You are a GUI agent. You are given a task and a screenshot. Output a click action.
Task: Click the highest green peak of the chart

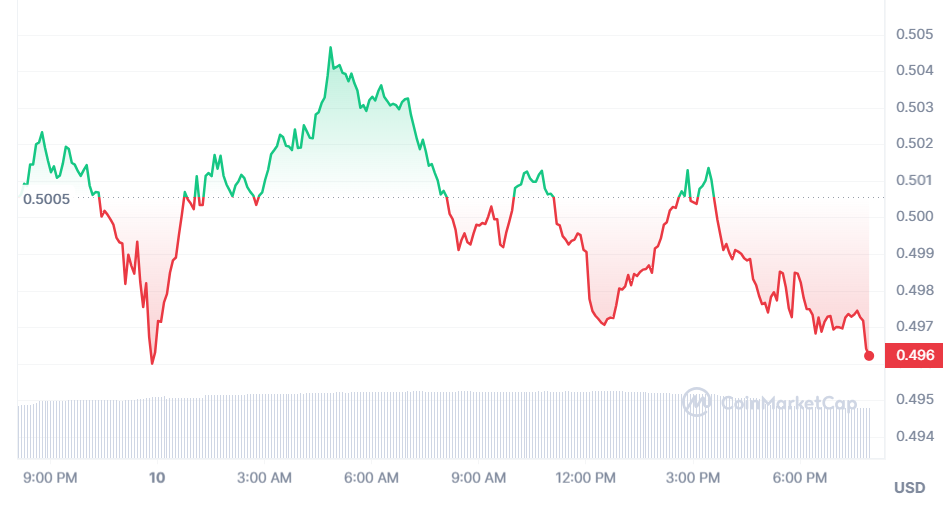(330, 47)
